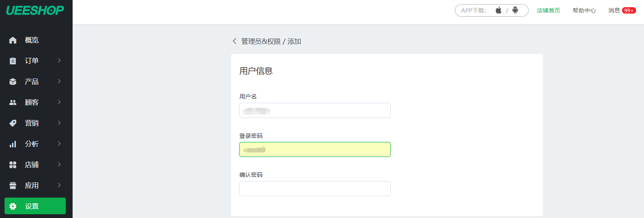Click the clipboard icon for 订单
The height and width of the screenshot is (218, 644).
click(13, 61)
